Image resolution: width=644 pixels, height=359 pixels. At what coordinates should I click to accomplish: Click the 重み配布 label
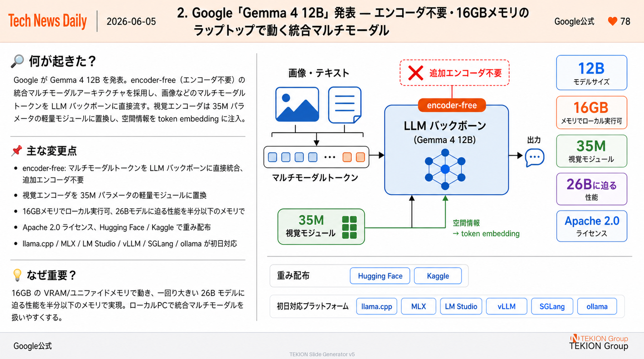click(x=293, y=276)
